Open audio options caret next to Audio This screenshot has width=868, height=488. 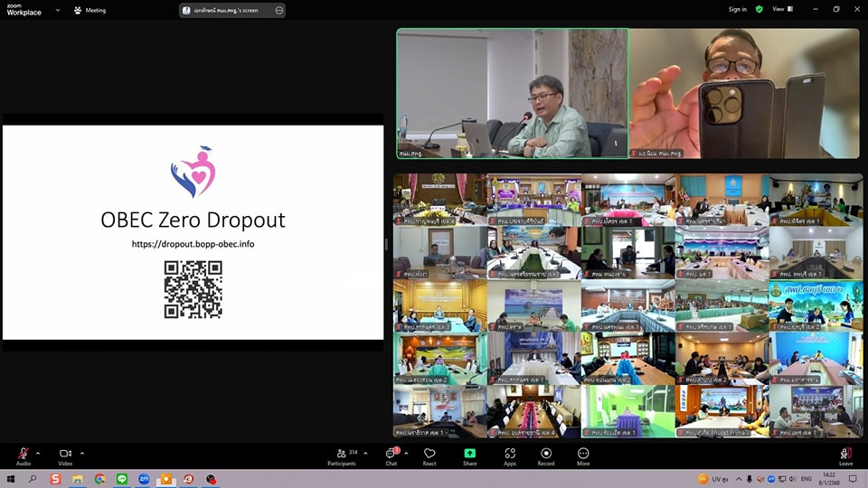tap(38, 453)
